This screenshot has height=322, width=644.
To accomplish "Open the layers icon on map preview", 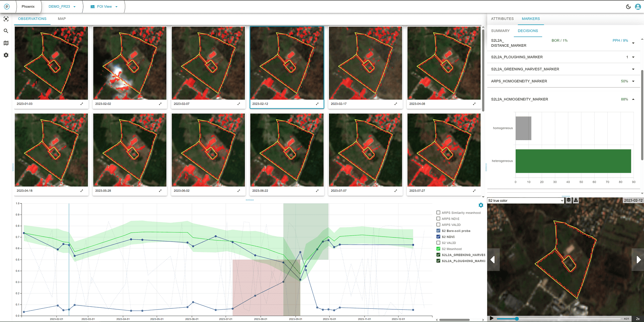I will (569, 200).
